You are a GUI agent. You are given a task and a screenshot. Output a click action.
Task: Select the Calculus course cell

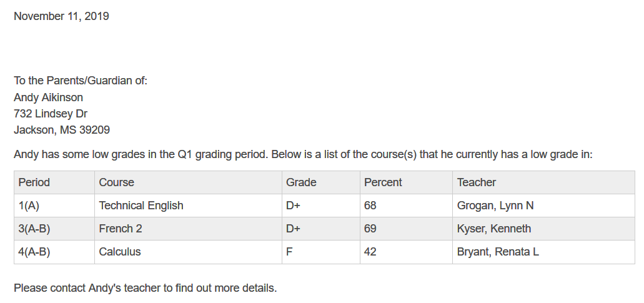pos(120,252)
